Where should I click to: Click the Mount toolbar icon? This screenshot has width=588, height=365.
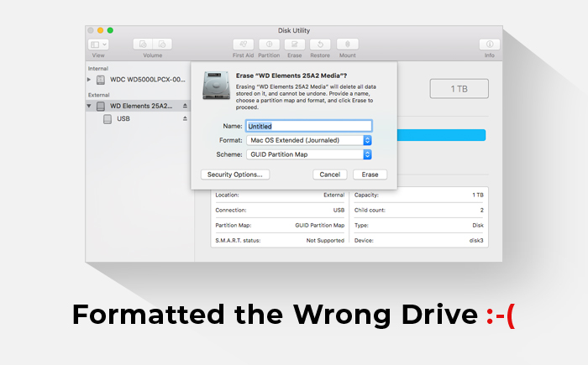click(x=347, y=44)
